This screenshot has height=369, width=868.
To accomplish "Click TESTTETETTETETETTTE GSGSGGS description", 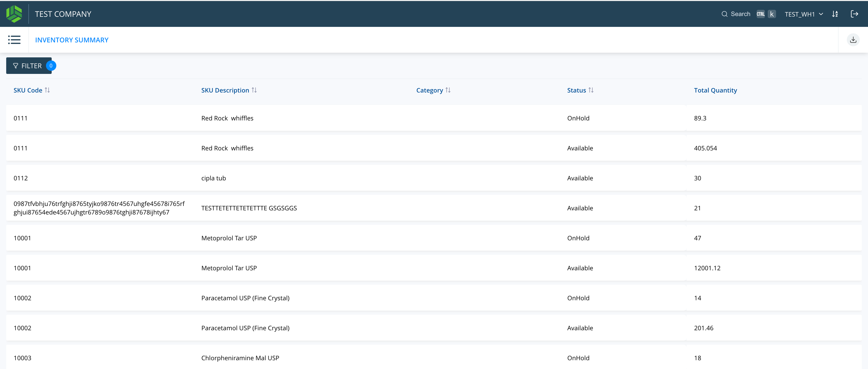I will [x=249, y=208].
